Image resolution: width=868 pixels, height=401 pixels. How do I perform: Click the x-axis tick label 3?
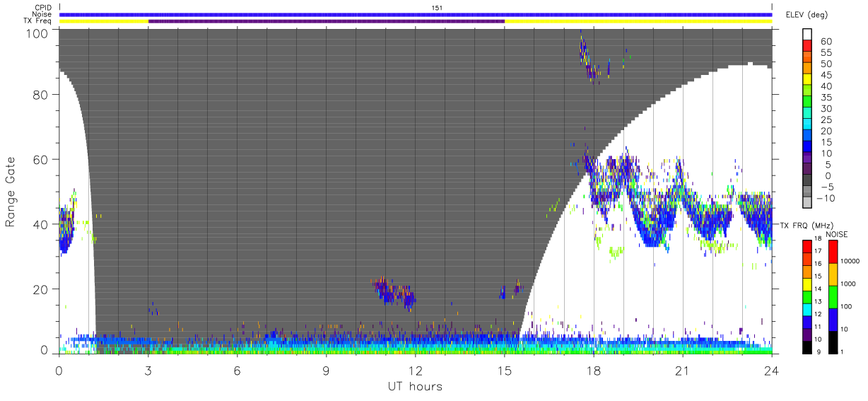148,371
